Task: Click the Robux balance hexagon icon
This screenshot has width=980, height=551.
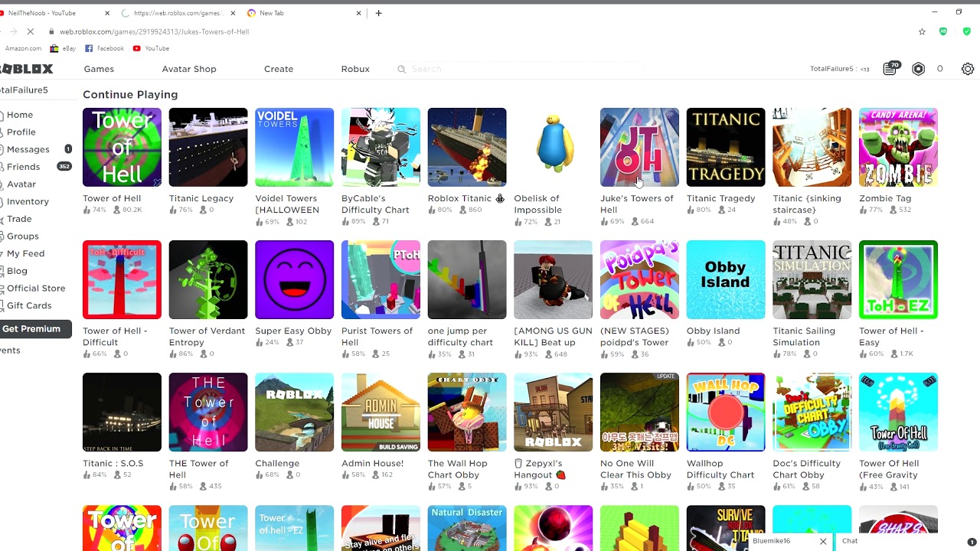Action: pos(919,69)
